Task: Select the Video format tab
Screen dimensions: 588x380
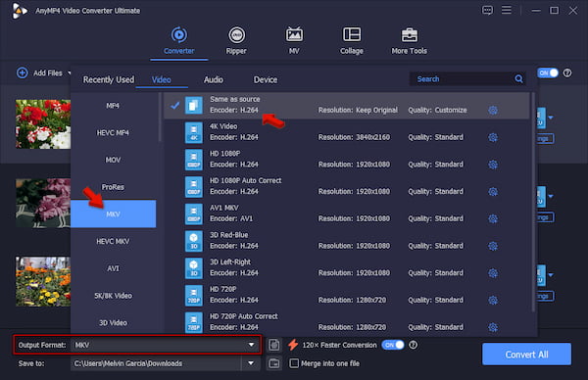Action: pos(162,79)
